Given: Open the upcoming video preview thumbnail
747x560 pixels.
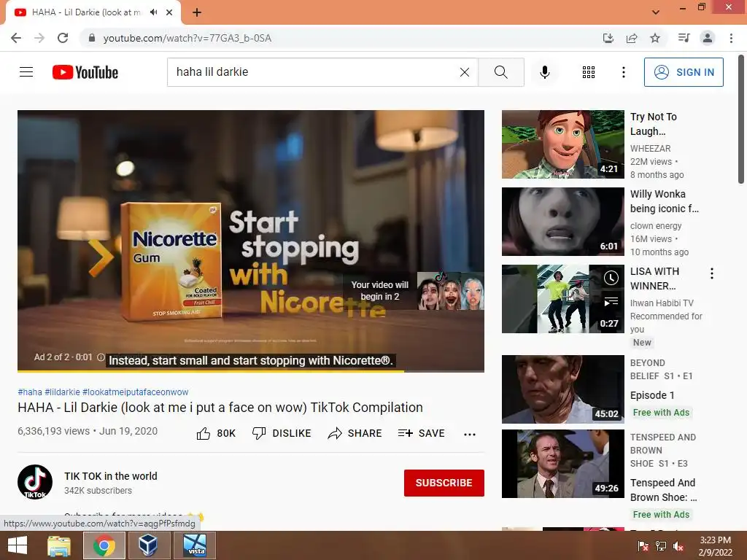Looking at the screenshot, I should click(450, 291).
